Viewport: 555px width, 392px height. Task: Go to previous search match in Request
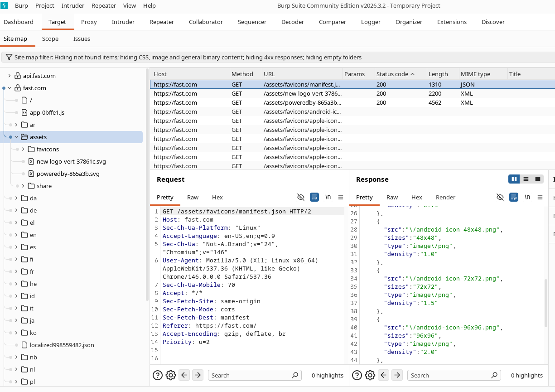184,375
